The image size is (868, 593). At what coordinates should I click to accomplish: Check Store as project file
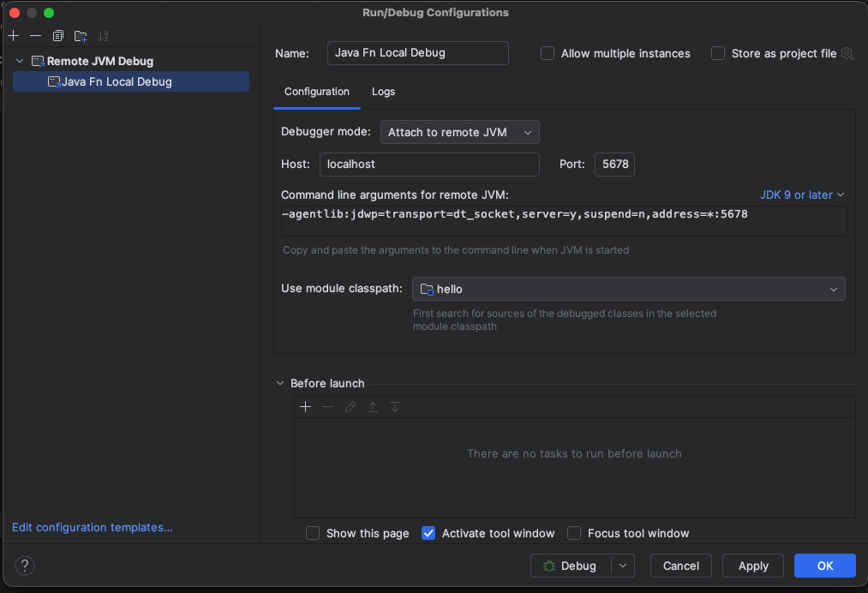[718, 53]
